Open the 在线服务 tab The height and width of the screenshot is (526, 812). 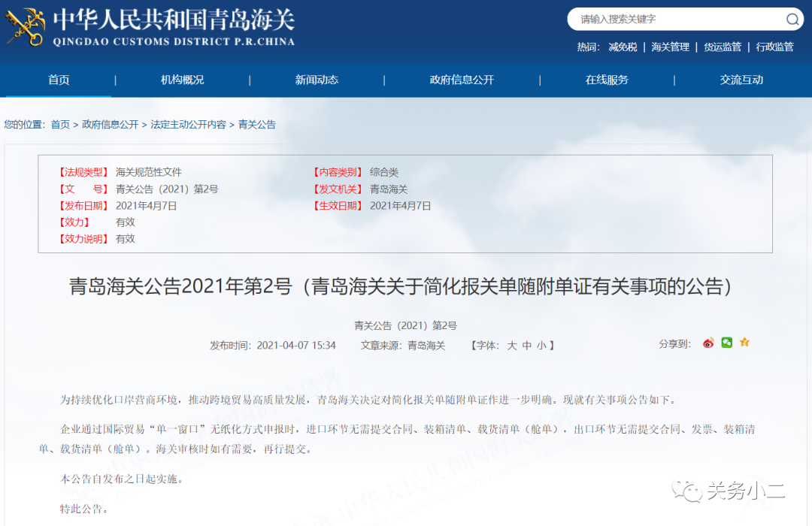coord(606,80)
